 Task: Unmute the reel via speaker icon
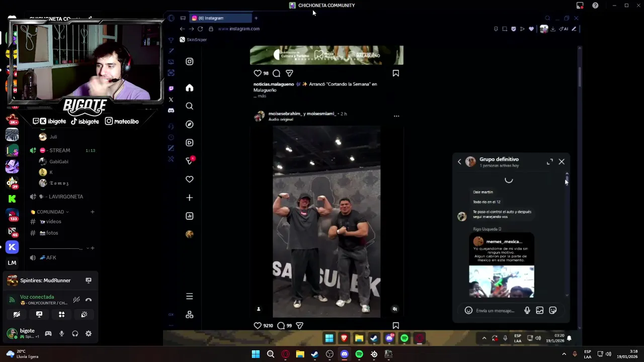coord(395,309)
